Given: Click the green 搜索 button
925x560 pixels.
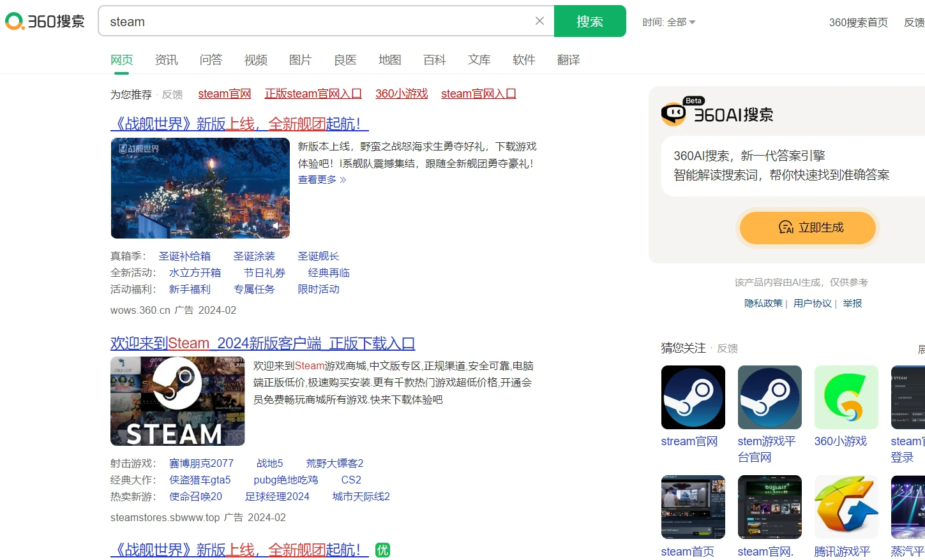Looking at the screenshot, I should [590, 21].
